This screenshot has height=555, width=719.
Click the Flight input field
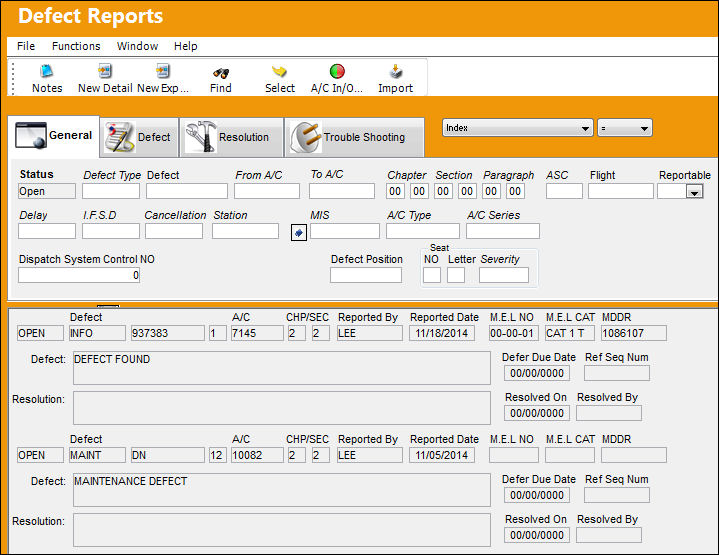pyautogui.click(x=621, y=191)
